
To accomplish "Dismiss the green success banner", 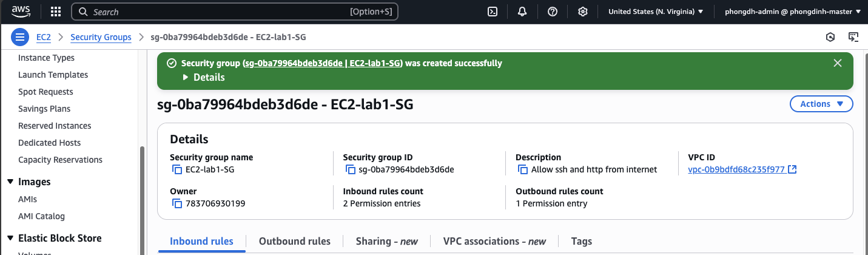I will pos(838,63).
